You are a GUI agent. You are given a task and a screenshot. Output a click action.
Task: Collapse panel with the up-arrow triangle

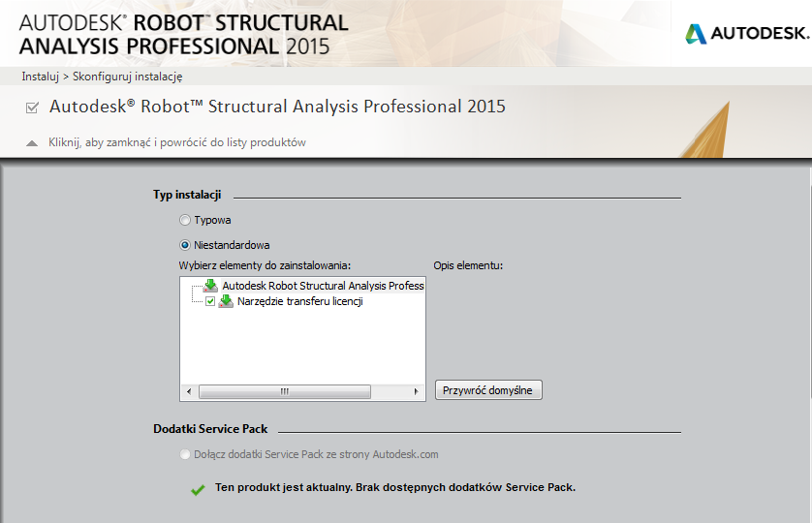tap(32, 143)
